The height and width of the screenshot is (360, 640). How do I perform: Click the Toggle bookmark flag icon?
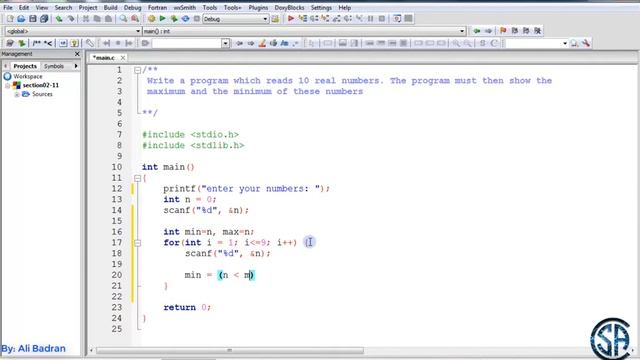pos(503,31)
